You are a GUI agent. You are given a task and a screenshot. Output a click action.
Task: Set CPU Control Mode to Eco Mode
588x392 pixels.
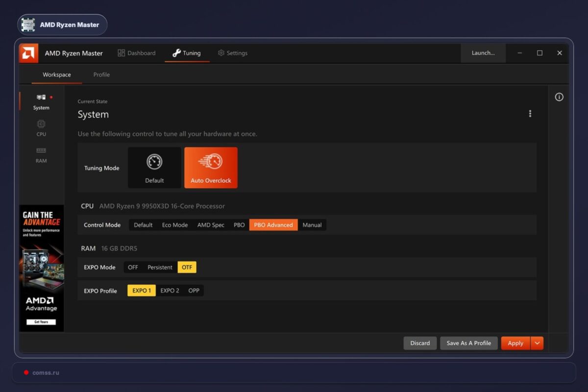point(175,225)
